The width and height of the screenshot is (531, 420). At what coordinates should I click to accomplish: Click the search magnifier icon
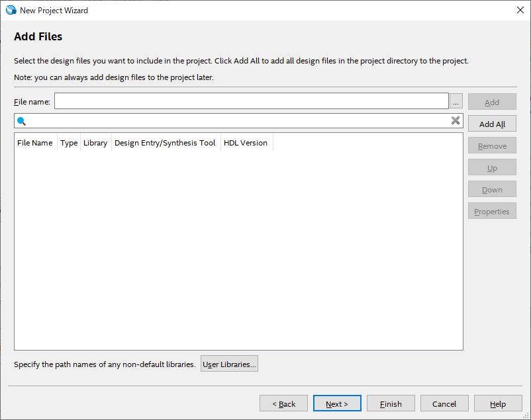coord(21,121)
